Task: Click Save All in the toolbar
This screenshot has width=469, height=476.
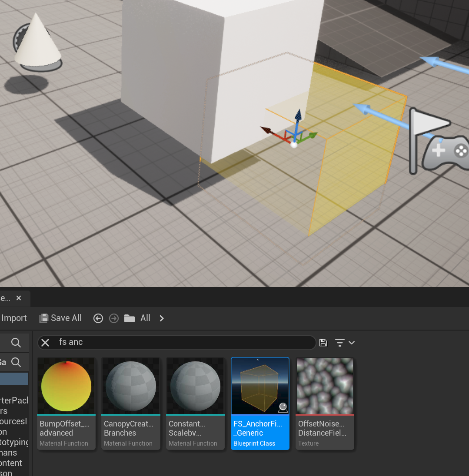Action: click(61, 318)
